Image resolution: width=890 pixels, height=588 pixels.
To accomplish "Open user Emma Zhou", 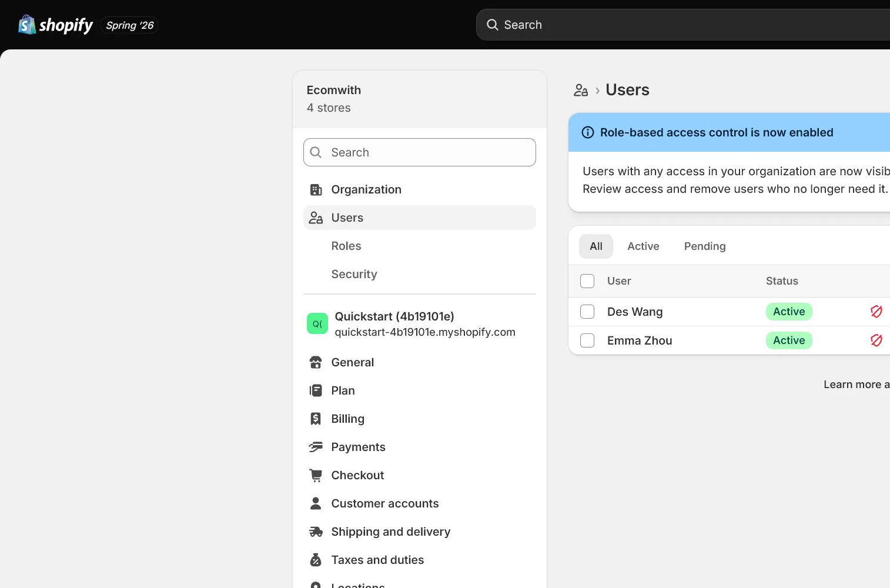I will coord(640,340).
